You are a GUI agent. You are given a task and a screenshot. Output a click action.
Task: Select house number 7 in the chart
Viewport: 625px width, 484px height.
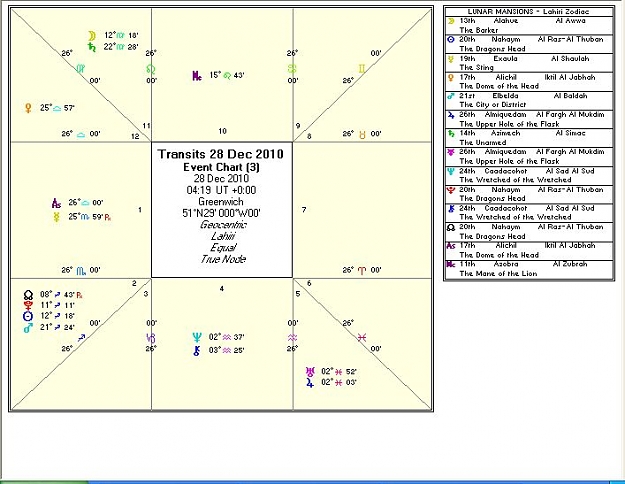(x=304, y=210)
